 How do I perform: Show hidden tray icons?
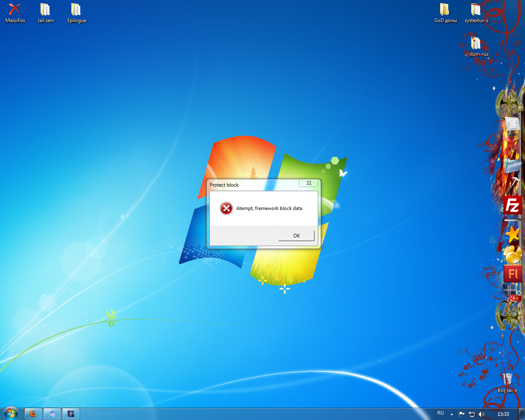coord(452,414)
